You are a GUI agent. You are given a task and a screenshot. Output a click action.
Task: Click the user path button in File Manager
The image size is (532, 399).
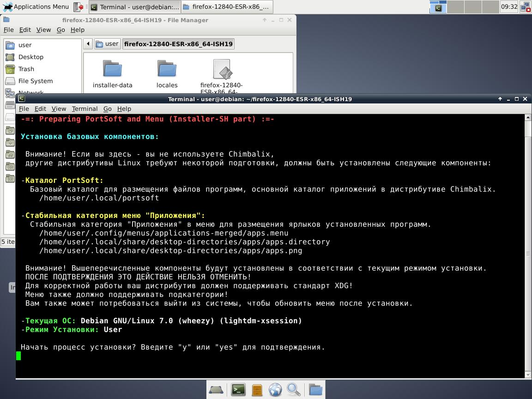(107, 44)
